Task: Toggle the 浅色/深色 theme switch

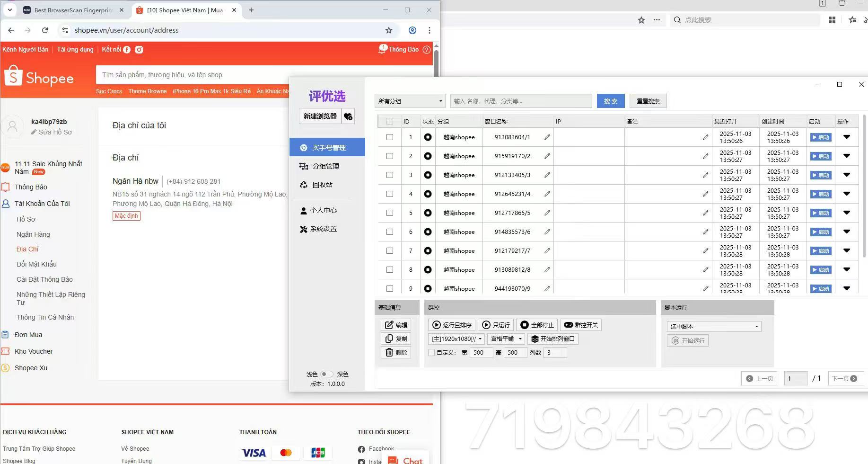Action: pos(326,374)
